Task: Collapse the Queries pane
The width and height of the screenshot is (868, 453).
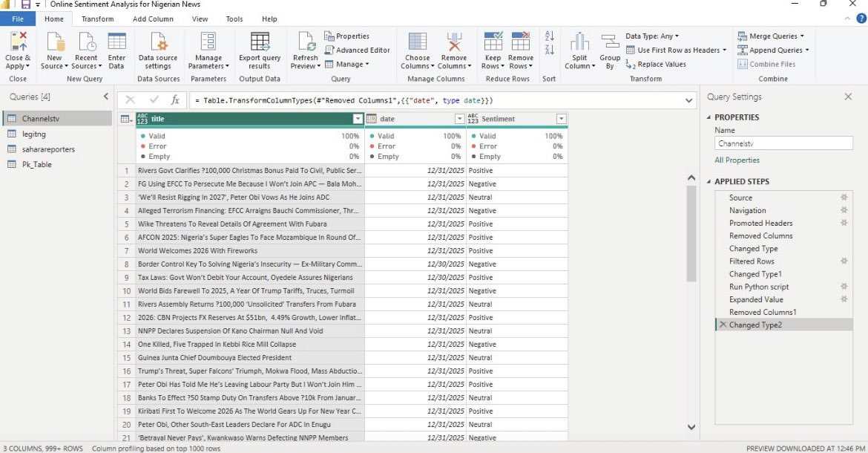Action: coord(106,97)
